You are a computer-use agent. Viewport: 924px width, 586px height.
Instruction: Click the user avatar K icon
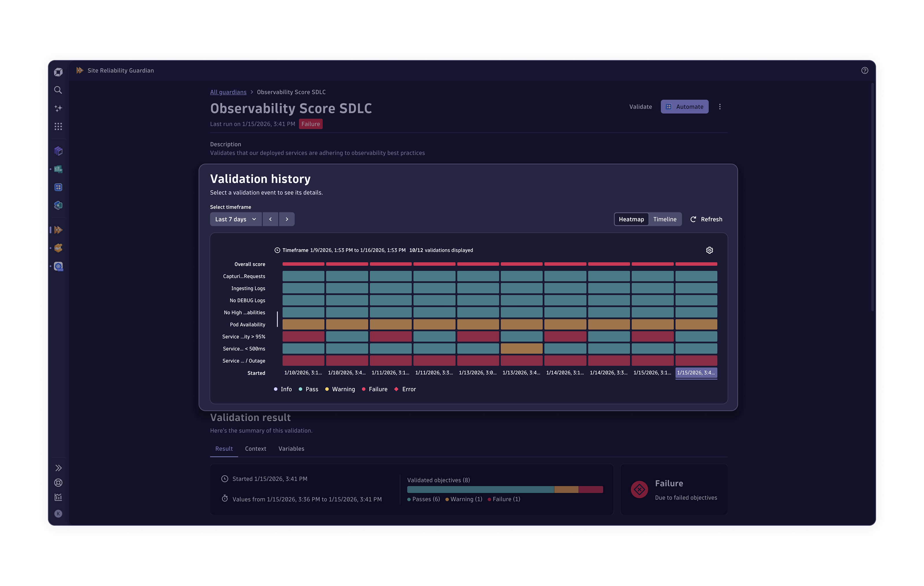click(x=58, y=514)
